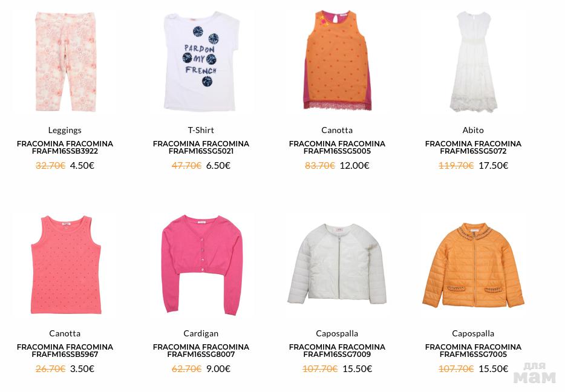Open the orange Canotta top image

tap(337, 61)
